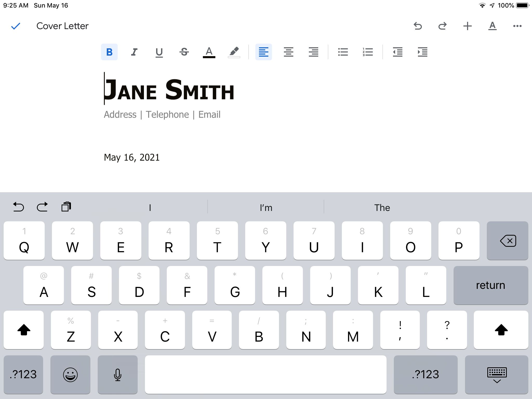Switch to numbers with left .?123 key
532x399 pixels.
coord(23,375)
